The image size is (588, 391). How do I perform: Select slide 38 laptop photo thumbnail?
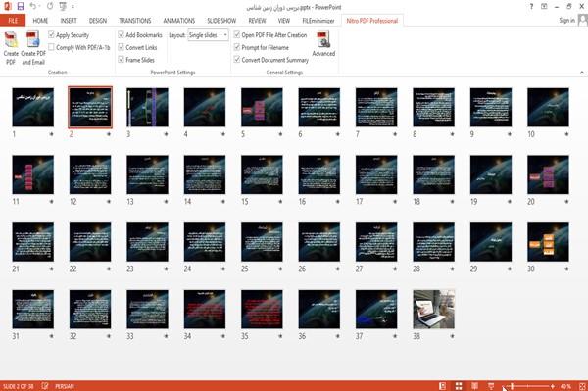[x=433, y=310]
